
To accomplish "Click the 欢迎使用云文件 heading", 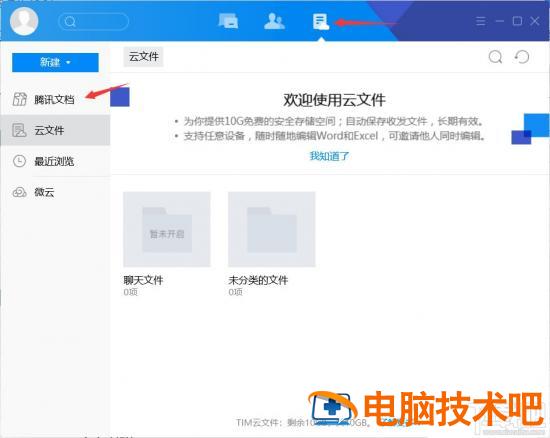I will point(334,100).
